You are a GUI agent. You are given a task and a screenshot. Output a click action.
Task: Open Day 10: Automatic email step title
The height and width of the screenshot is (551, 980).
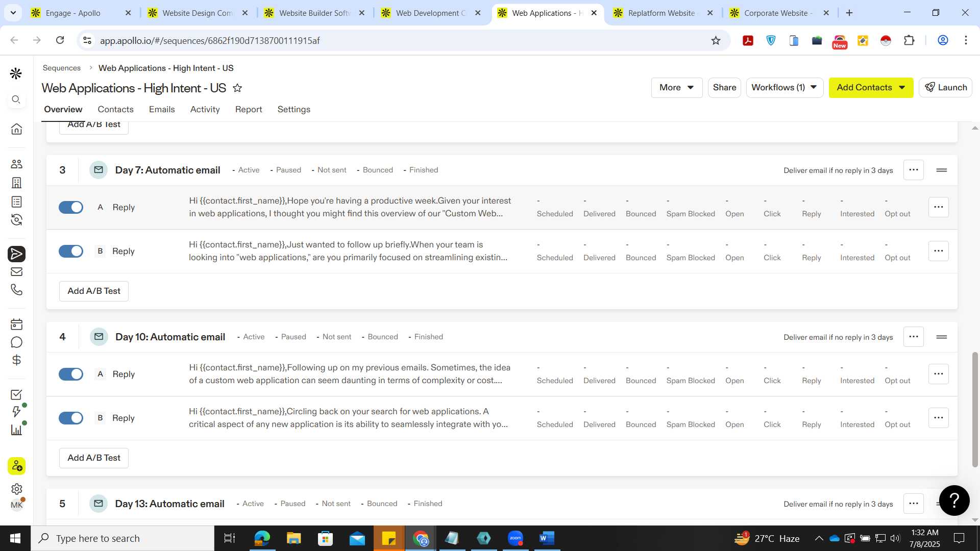(x=170, y=337)
